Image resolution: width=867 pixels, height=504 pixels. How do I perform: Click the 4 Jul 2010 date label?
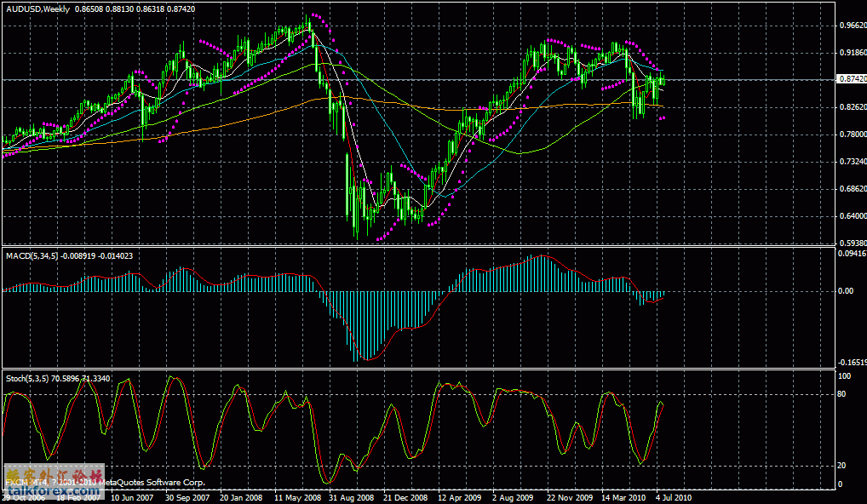tap(674, 497)
